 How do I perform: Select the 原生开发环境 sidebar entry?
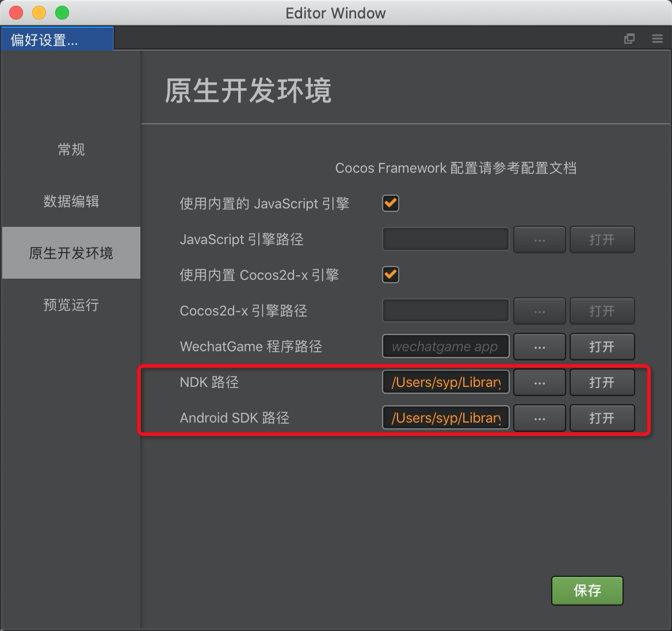point(71,253)
